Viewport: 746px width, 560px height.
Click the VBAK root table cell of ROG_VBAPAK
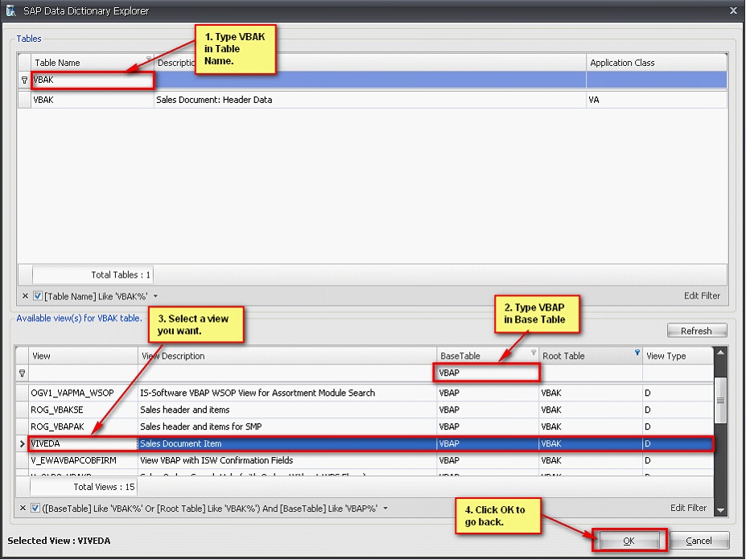591,426
